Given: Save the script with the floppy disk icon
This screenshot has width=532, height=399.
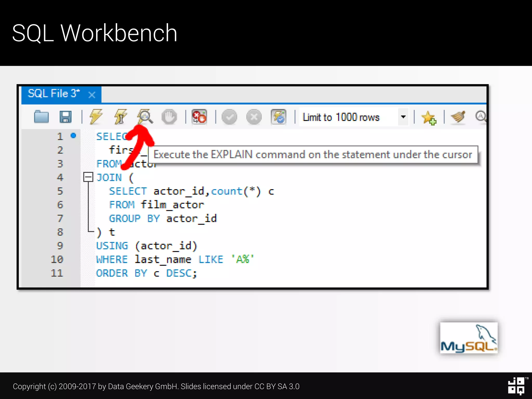Looking at the screenshot, I should tap(65, 117).
